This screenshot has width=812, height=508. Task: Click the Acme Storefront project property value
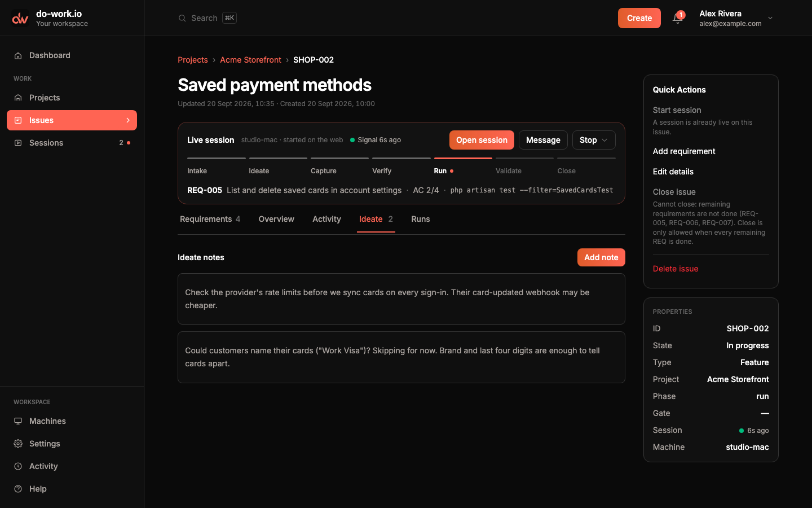[x=738, y=379]
